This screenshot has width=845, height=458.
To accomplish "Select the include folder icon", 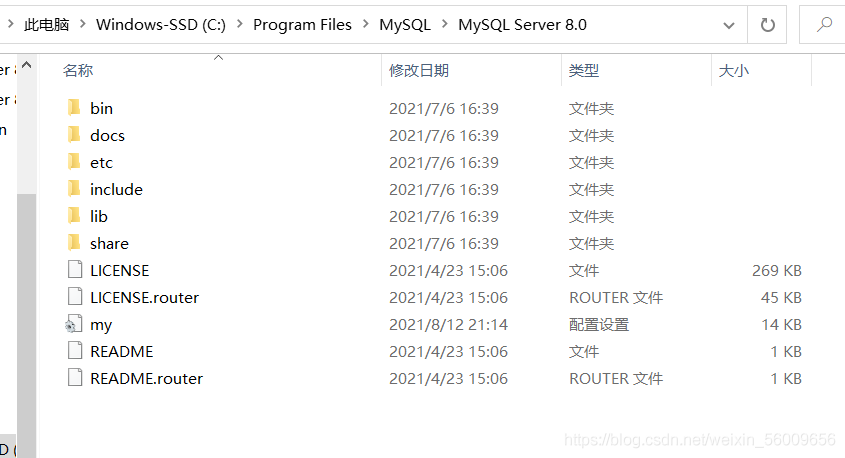I will 74,189.
